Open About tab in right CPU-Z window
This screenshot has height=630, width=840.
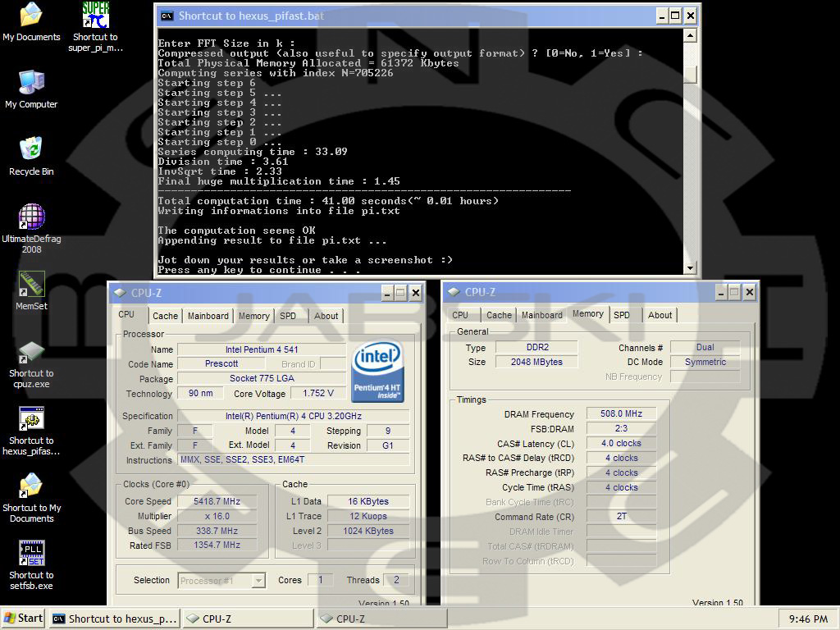coord(660,315)
